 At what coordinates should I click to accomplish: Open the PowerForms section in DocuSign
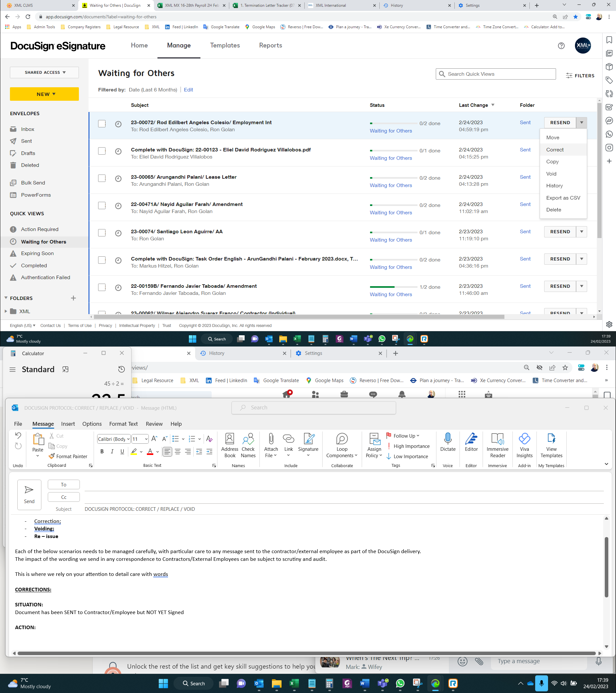36,195
